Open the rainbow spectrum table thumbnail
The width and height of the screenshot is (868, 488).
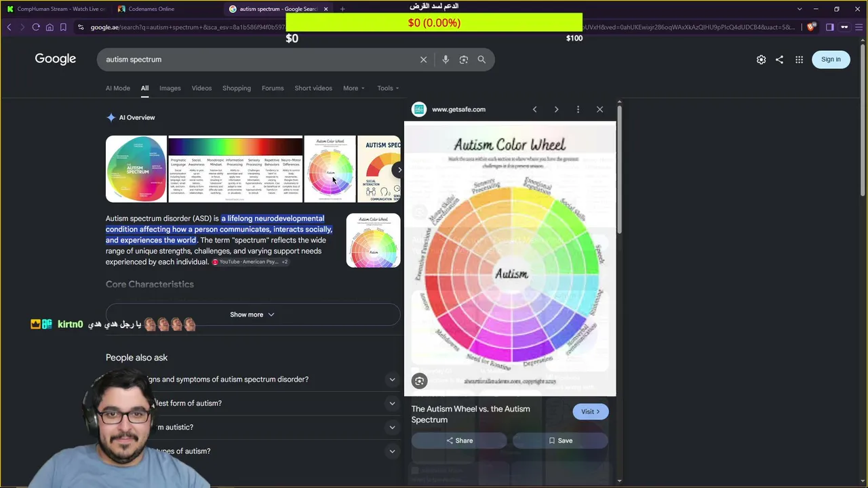coord(235,169)
